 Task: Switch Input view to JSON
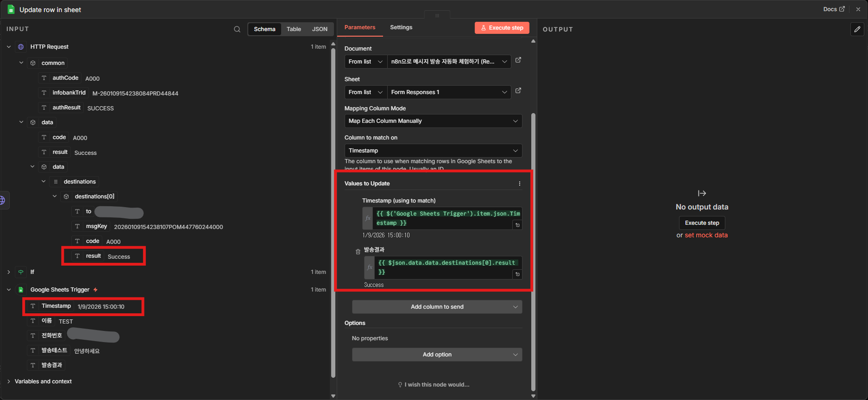[320, 29]
